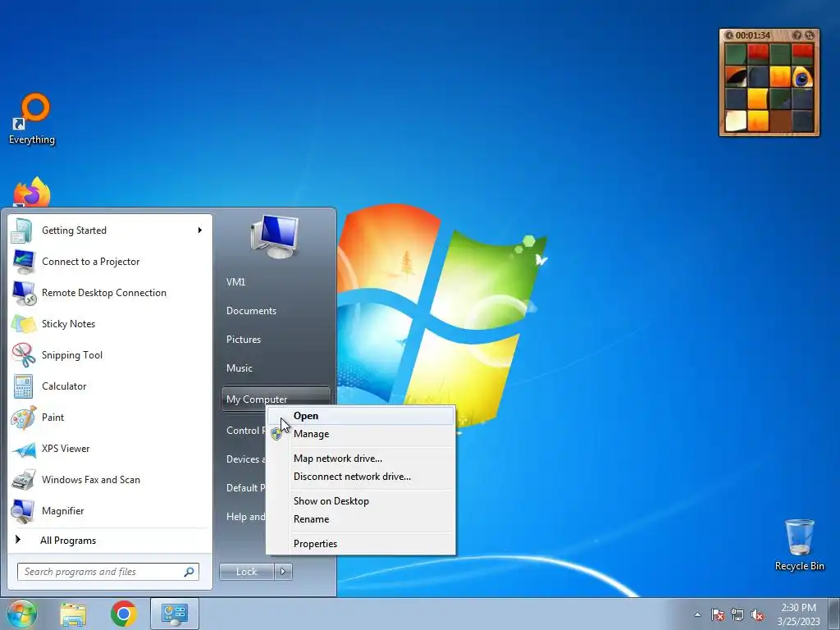Open Properties from the context menu

[x=361, y=544]
